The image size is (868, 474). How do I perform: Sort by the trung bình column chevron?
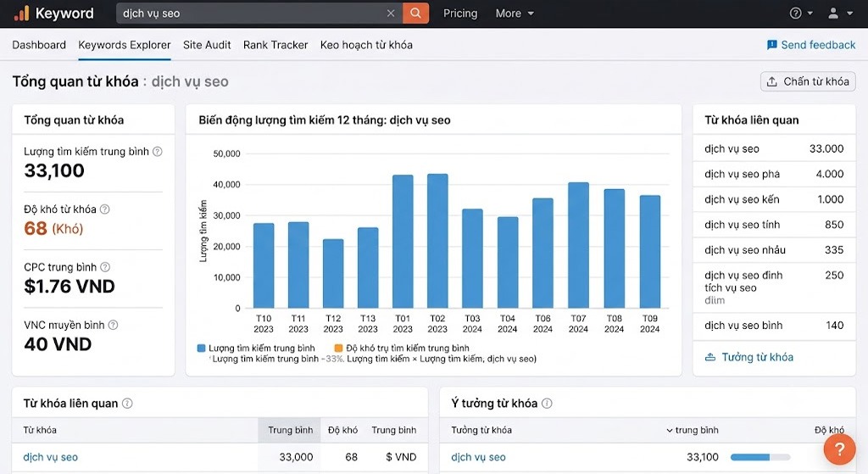coord(670,430)
